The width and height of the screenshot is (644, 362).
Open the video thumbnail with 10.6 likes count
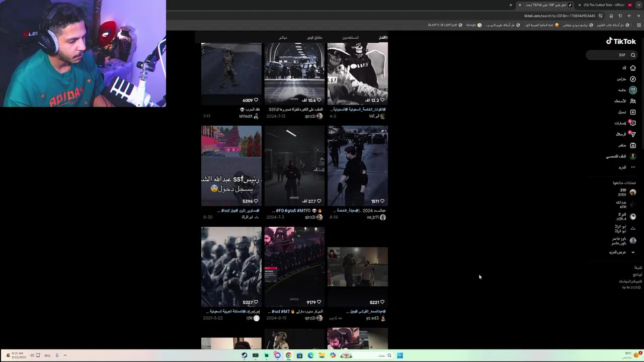click(294, 73)
